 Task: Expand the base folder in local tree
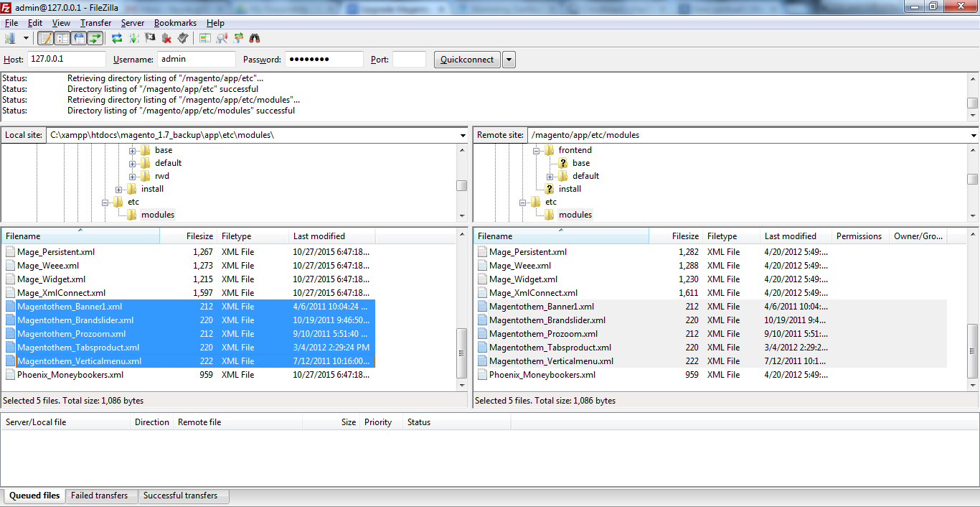(x=133, y=150)
